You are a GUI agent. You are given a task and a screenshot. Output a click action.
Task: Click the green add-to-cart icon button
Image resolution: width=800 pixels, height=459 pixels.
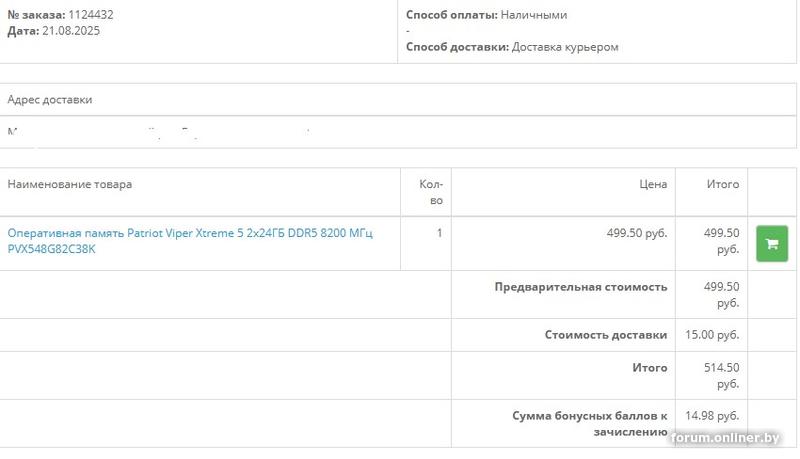click(772, 243)
